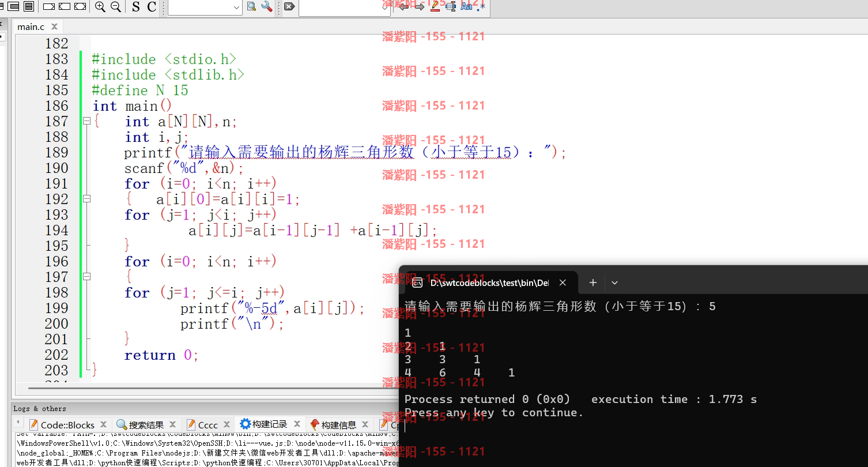Screen dimensions: 868x467
Task: Switch to the 构建记录 log tab
Action: pyautogui.click(x=269, y=425)
